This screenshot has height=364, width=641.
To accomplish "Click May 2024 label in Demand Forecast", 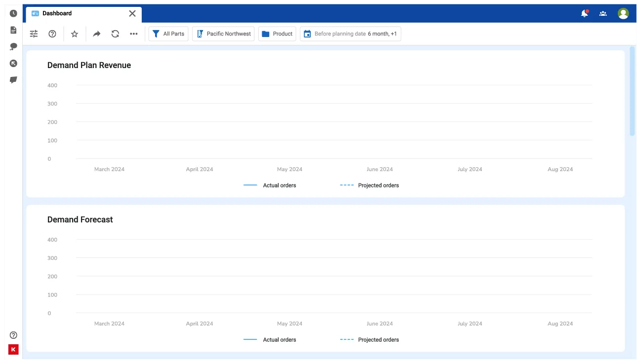I will [289, 324].
